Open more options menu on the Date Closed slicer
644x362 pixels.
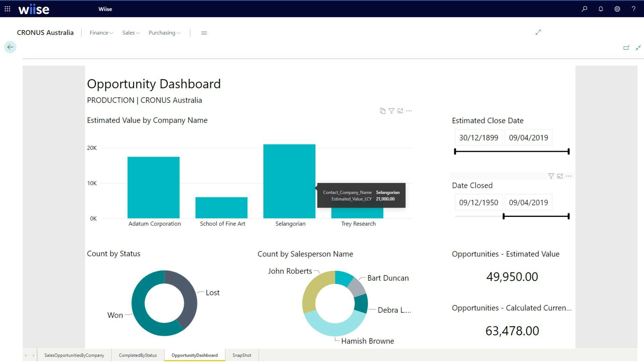point(569,176)
